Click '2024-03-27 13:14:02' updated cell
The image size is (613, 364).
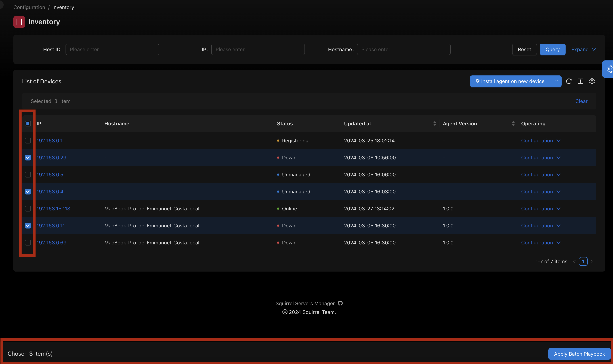click(369, 208)
